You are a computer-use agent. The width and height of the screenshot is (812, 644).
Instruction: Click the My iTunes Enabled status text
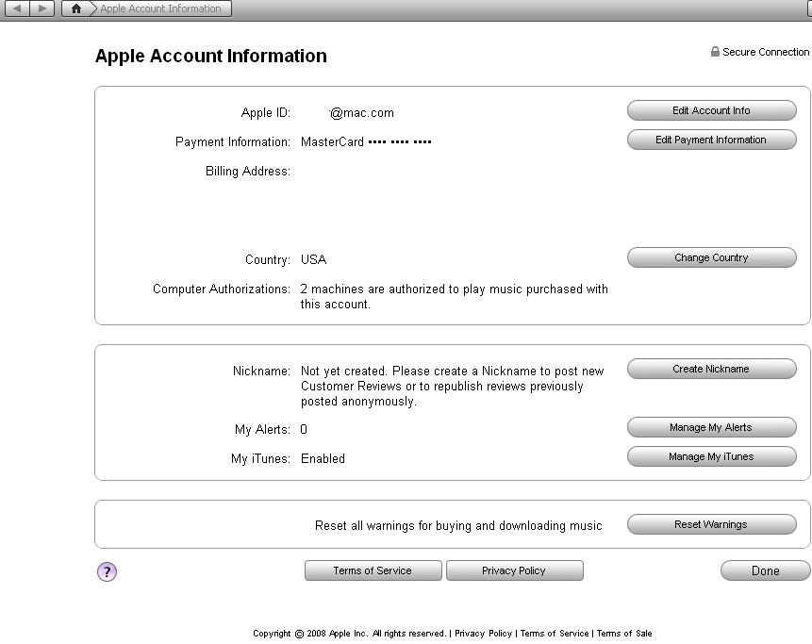323,458
